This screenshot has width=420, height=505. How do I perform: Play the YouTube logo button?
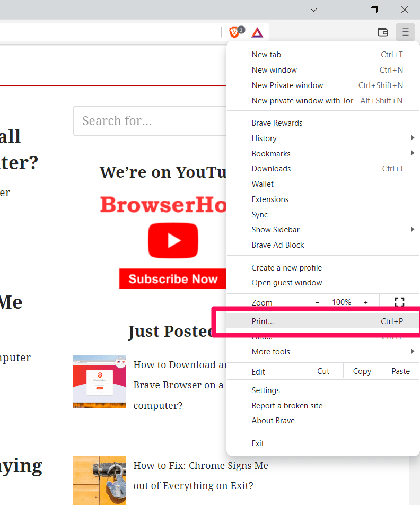coord(173,240)
